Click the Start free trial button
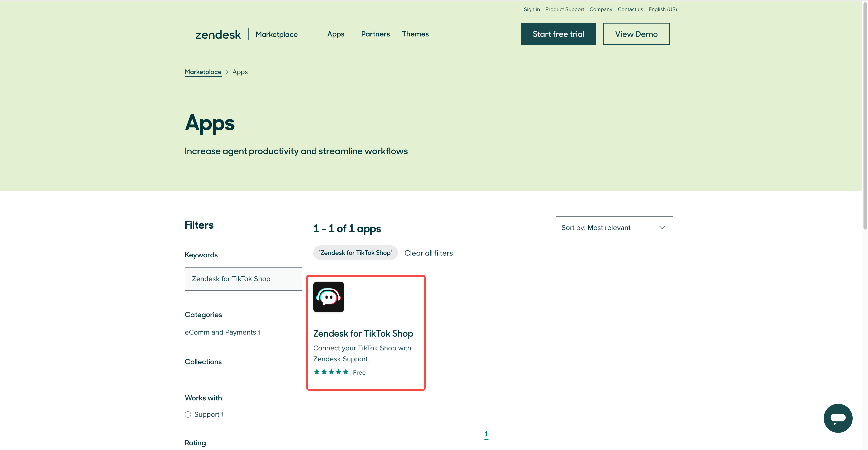The height and width of the screenshot is (450, 868). 558,34
